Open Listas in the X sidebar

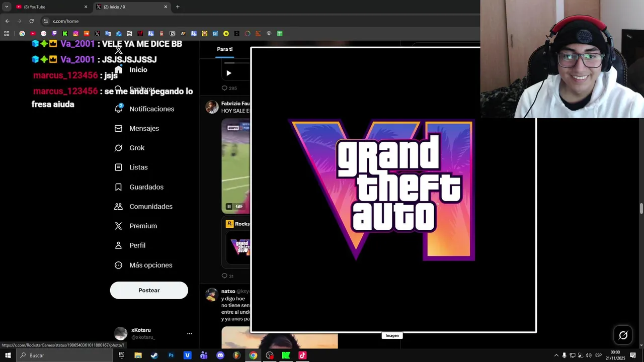tap(131, 167)
